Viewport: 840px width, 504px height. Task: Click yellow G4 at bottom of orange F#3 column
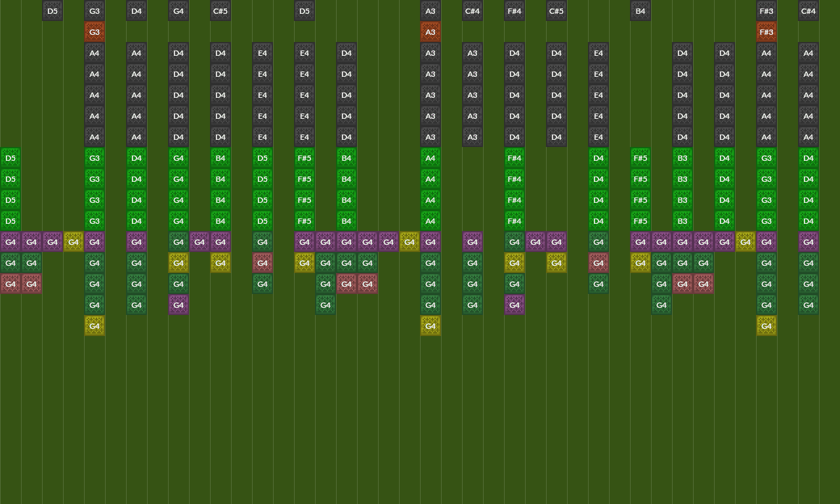click(x=766, y=325)
